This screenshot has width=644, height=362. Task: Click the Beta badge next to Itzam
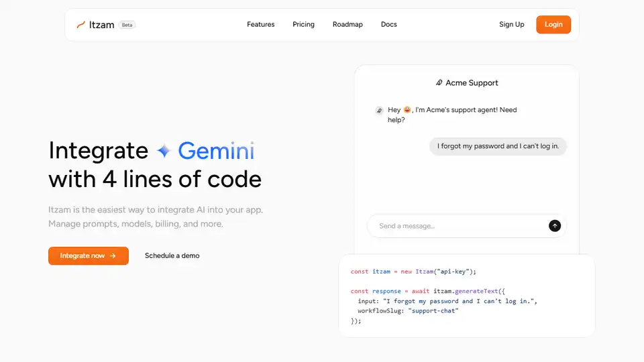127,25
